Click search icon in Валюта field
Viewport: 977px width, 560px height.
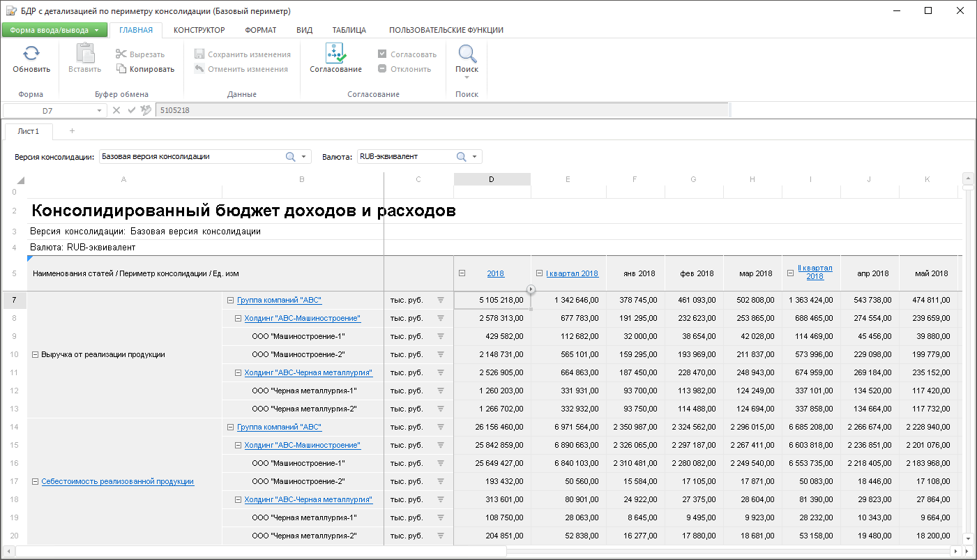(x=461, y=157)
